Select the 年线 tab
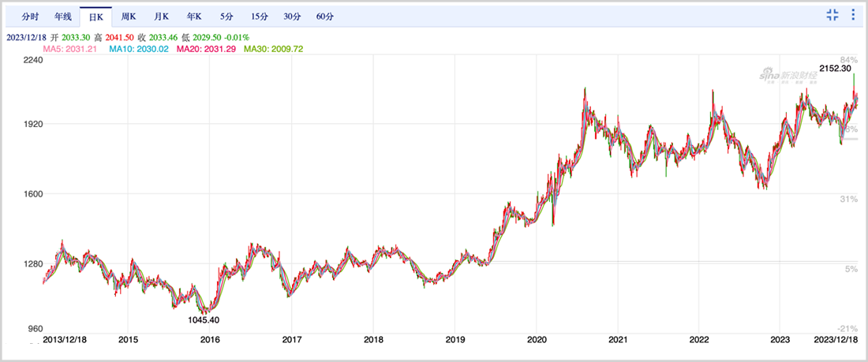Viewport: 868px width, 362px height. coord(62,17)
